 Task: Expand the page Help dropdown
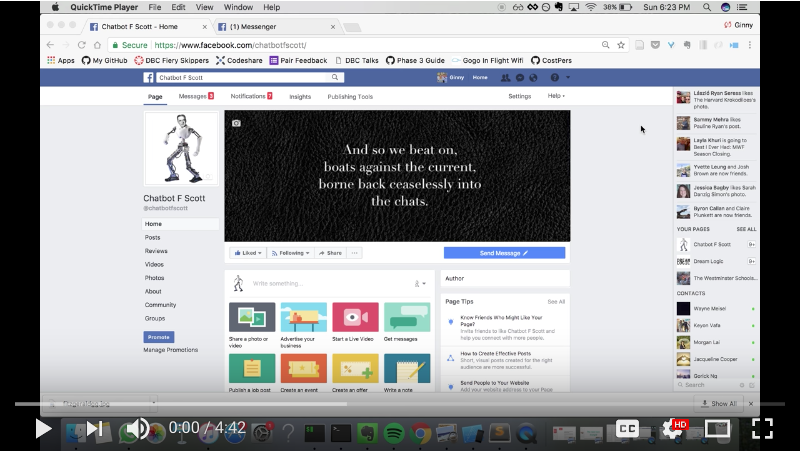(x=556, y=96)
